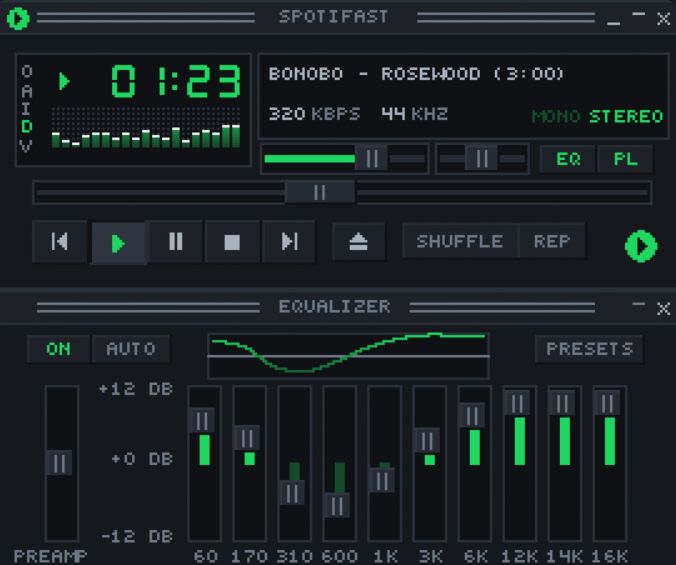This screenshot has width=676, height=565.
Task: Toggle REP repeat mode
Action: (x=552, y=241)
